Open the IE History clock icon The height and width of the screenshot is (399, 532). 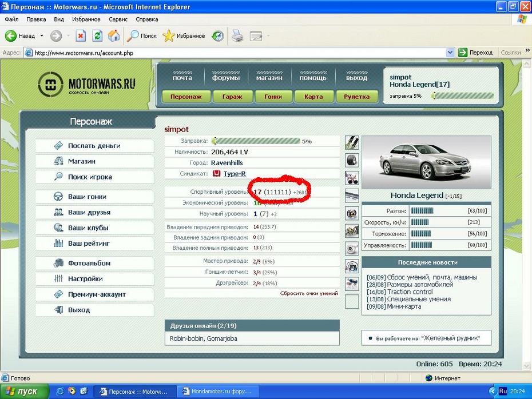tap(217, 35)
